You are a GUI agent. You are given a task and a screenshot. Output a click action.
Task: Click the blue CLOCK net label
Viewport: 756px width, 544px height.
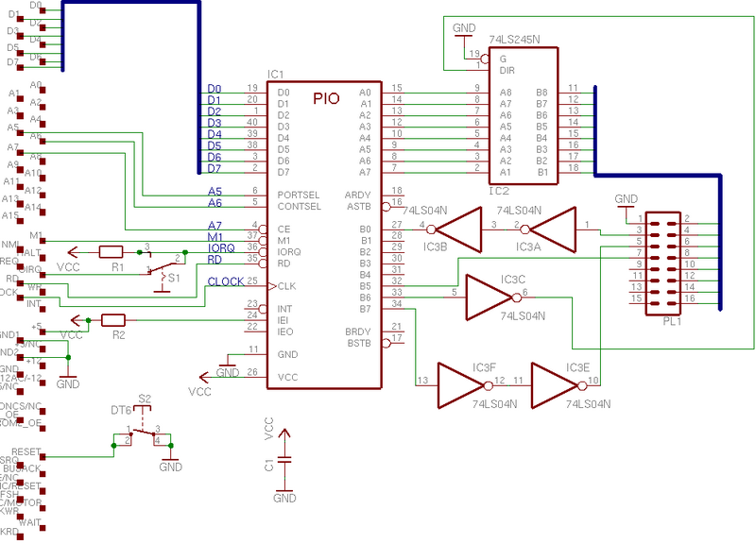coord(226,281)
